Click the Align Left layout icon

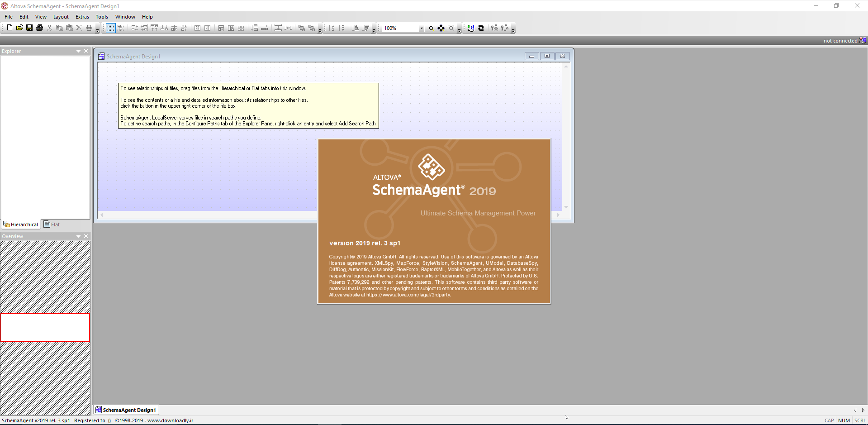click(x=134, y=28)
